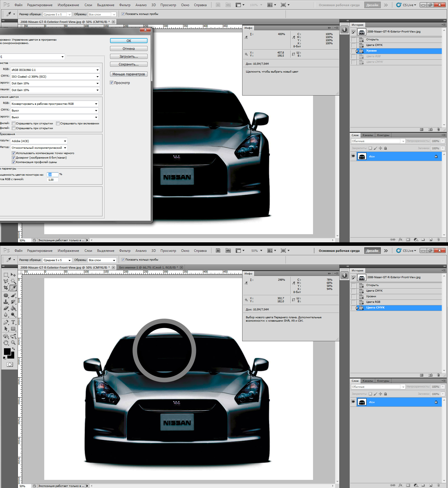Click Дизайн workspace button in lower window
The width and height of the screenshot is (448, 488).
[372, 251]
